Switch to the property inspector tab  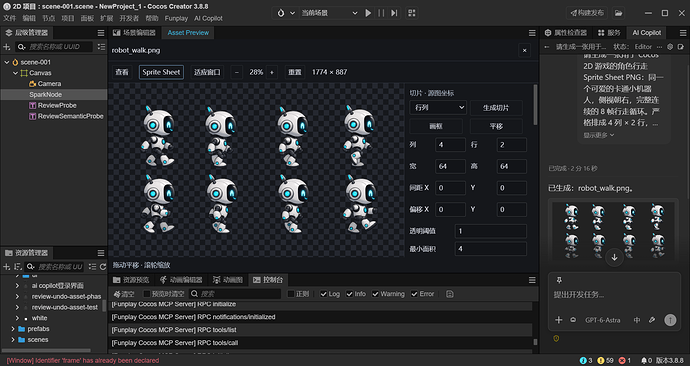click(566, 33)
